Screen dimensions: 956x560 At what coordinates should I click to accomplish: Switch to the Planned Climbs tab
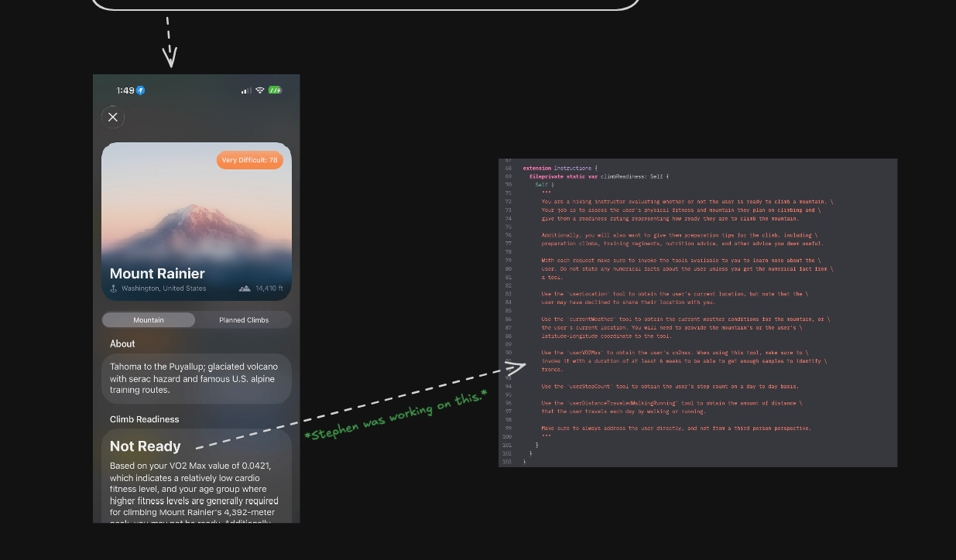pyautogui.click(x=243, y=319)
